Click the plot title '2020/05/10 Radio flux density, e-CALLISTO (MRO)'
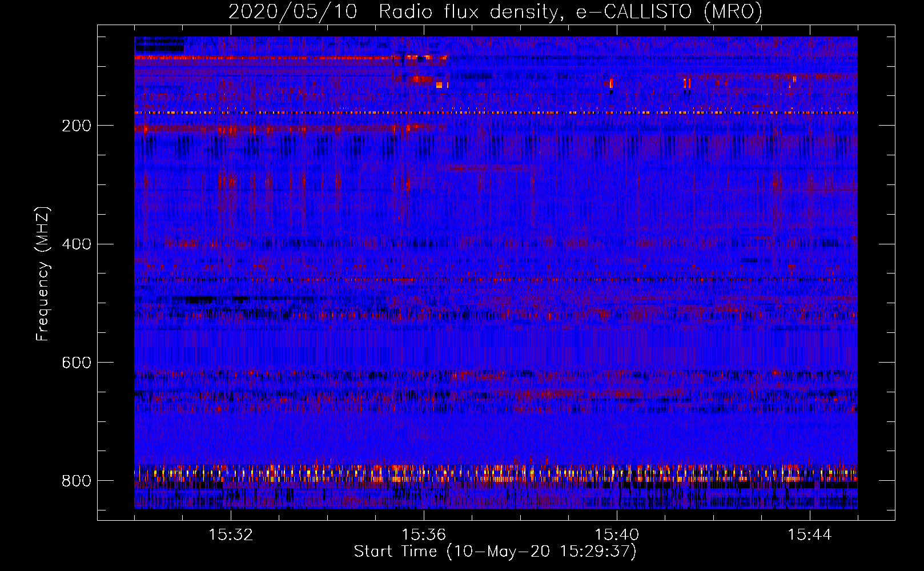This screenshot has width=924, height=571. [495, 11]
